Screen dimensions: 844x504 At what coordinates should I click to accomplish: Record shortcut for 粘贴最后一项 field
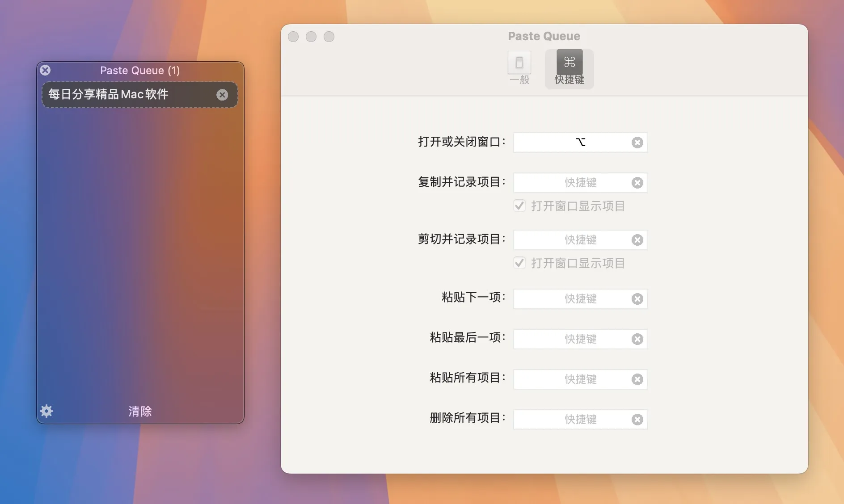(580, 339)
